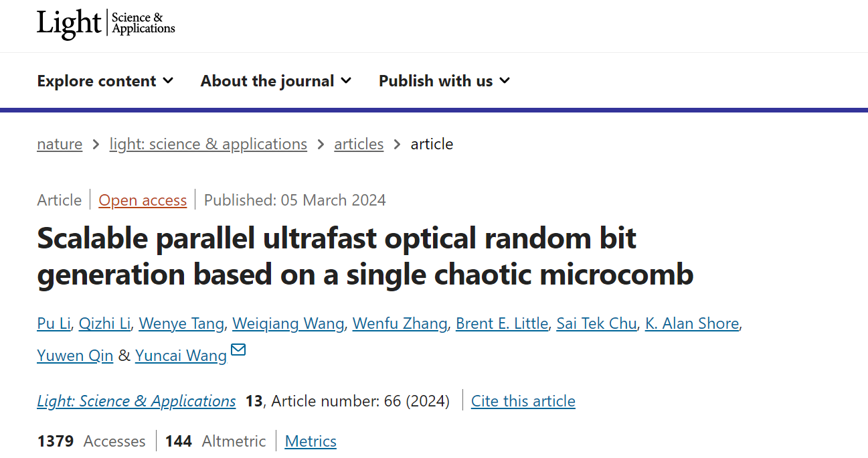Click Cite this article
Screen dimensions: 868x458
pyautogui.click(x=523, y=401)
